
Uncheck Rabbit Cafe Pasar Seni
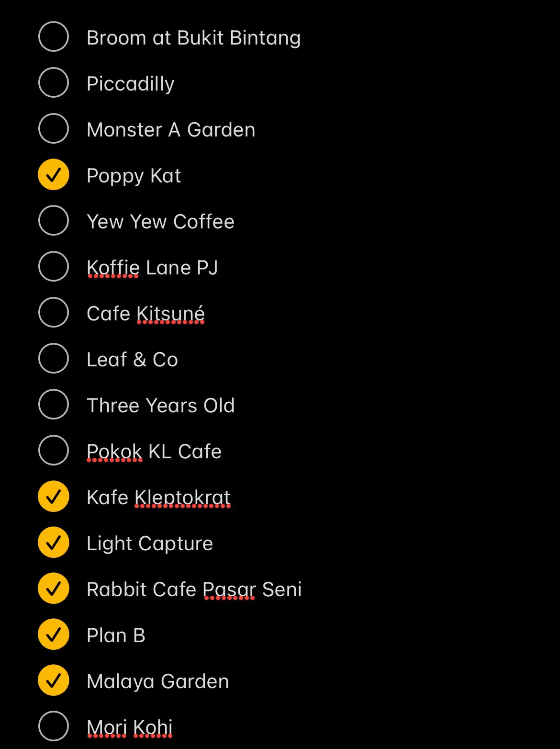tap(54, 589)
